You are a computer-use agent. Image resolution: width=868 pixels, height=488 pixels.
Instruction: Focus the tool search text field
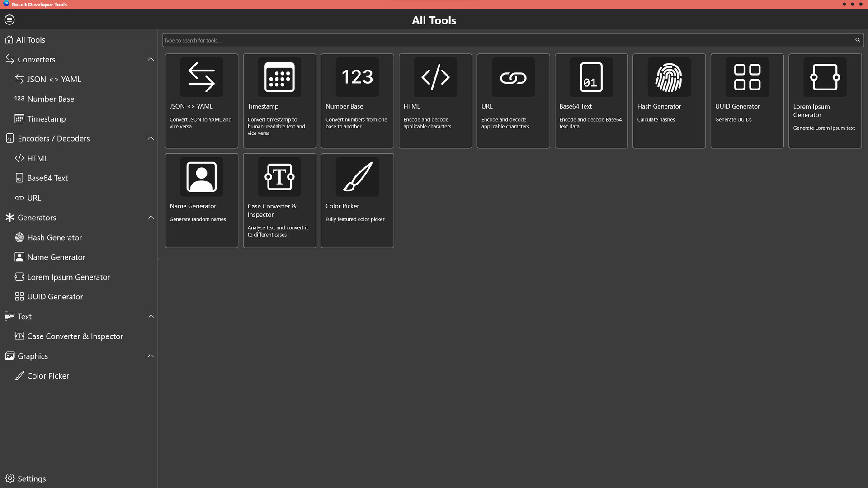point(506,40)
